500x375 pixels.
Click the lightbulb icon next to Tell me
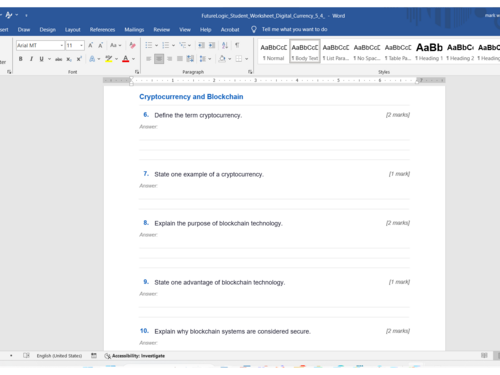coord(254,29)
